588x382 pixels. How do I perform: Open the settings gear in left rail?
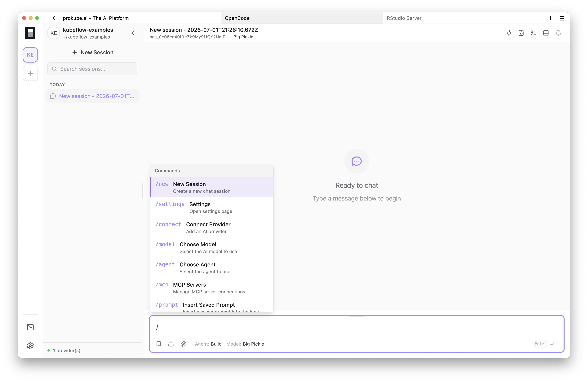[30, 346]
